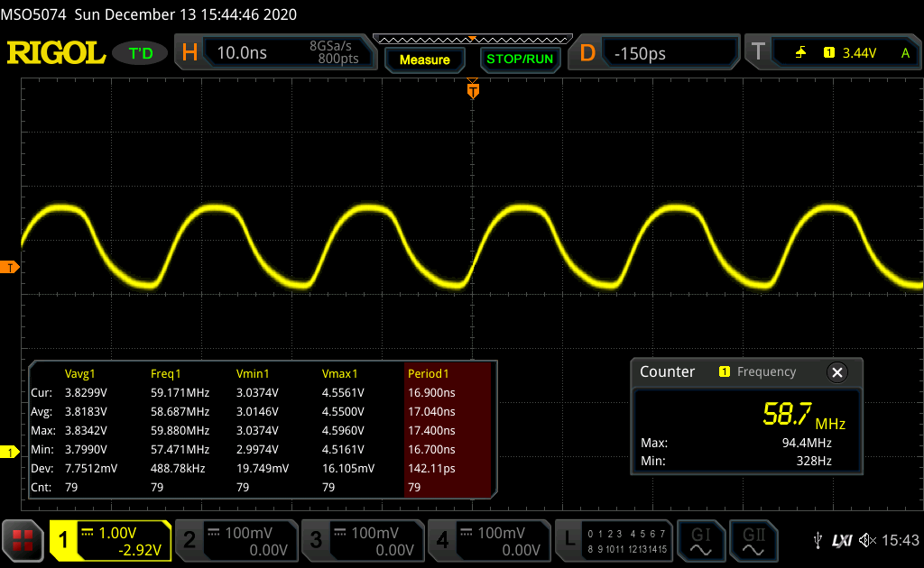The width and height of the screenshot is (924, 568).
Task: Click the LXI network status icon
Action: click(x=842, y=540)
